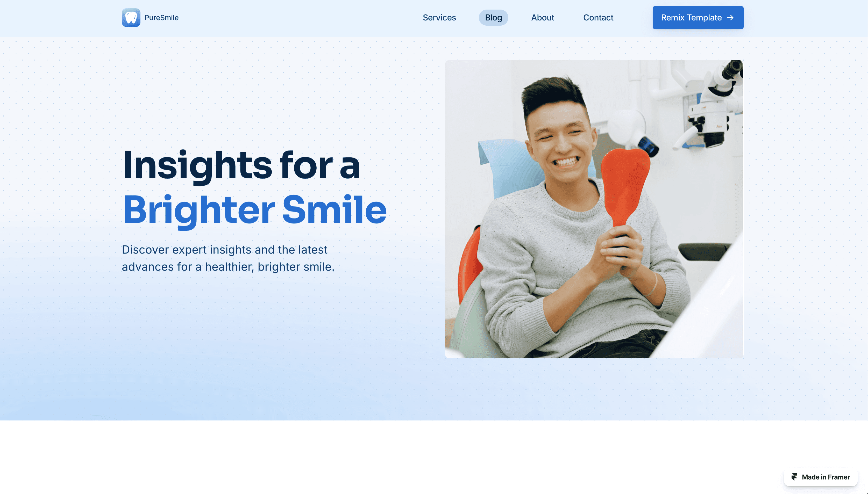Screen dimensions: 868x494
Task: Click the Remix Template button label
Action: pyautogui.click(x=691, y=18)
